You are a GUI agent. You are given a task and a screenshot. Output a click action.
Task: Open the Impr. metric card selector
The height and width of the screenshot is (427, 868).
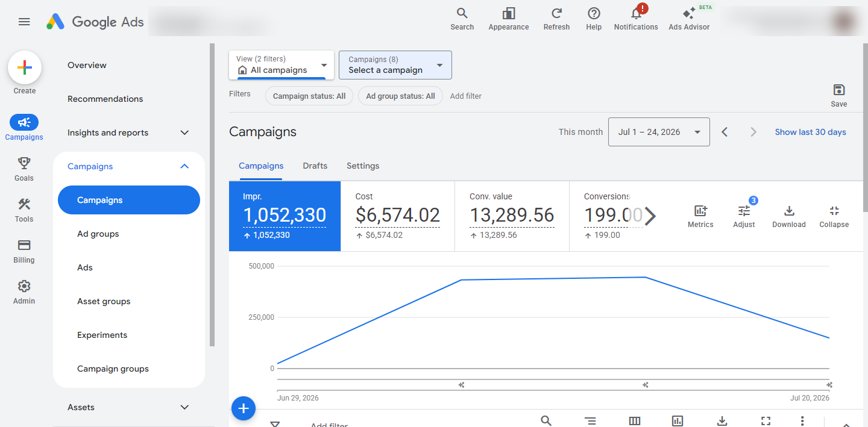pyautogui.click(x=285, y=216)
